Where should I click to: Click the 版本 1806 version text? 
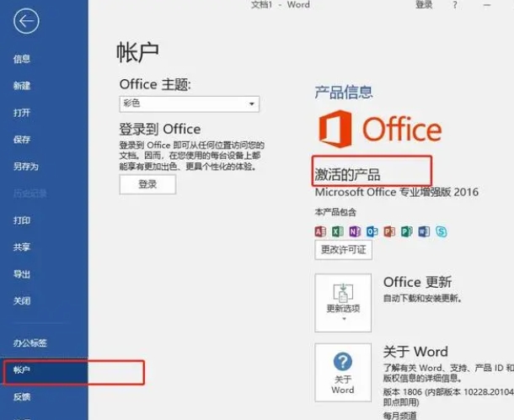pos(448,392)
